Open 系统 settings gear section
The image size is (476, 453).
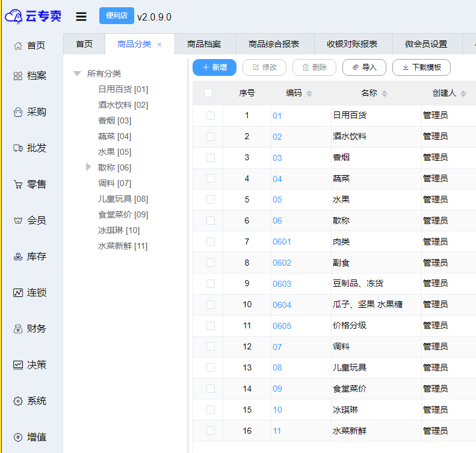[30, 401]
